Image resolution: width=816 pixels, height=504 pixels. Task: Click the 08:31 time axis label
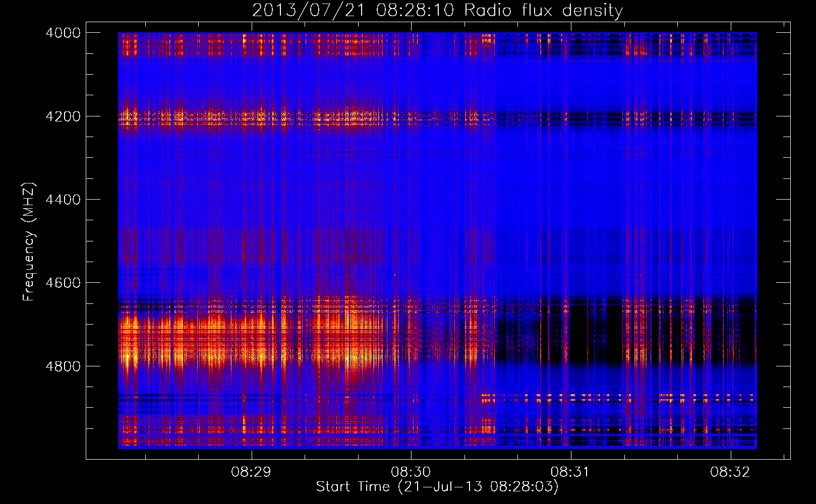(x=570, y=472)
